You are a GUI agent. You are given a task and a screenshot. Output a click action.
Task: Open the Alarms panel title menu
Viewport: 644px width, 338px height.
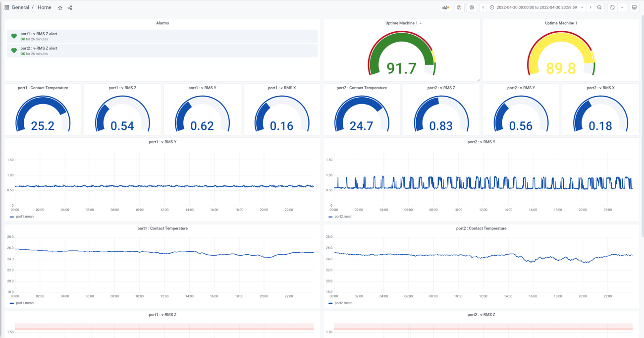pyautogui.click(x=162, y=23)
